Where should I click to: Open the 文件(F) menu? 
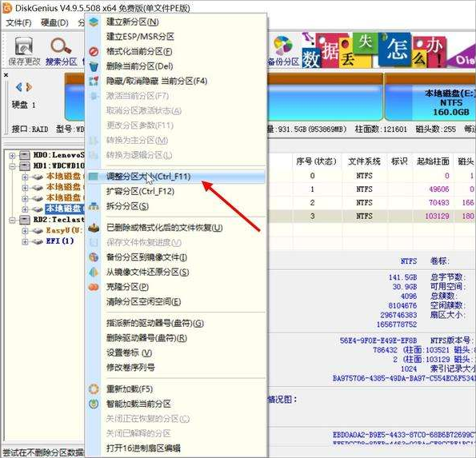coord(18,22)
